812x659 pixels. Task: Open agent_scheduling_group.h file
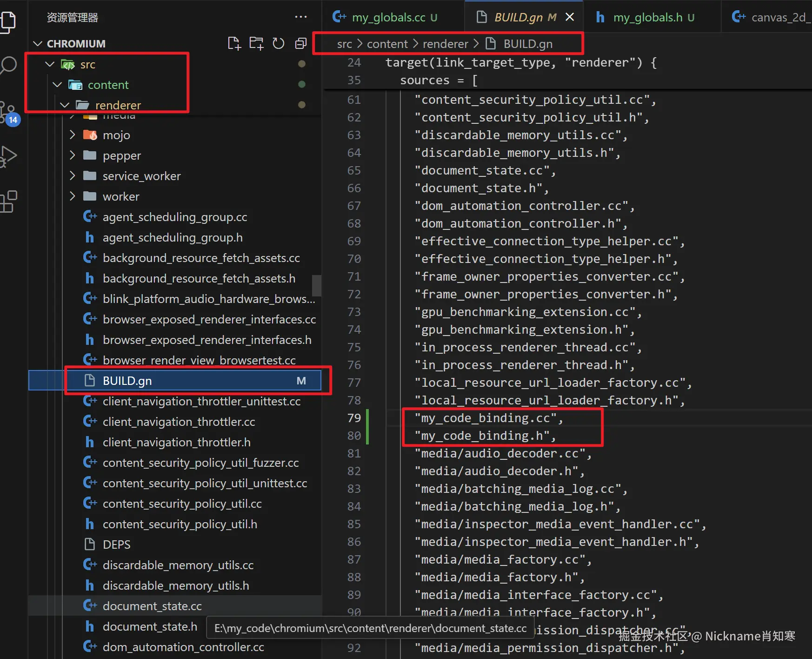[x=175, y=237]
